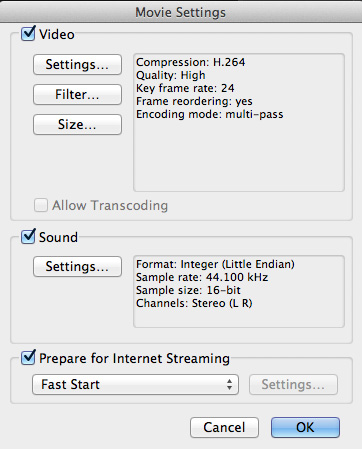Tick the Allow Transcoding checkbox
Image resolution: width=362 pixels, height=449 pixels.
(41, 205)
